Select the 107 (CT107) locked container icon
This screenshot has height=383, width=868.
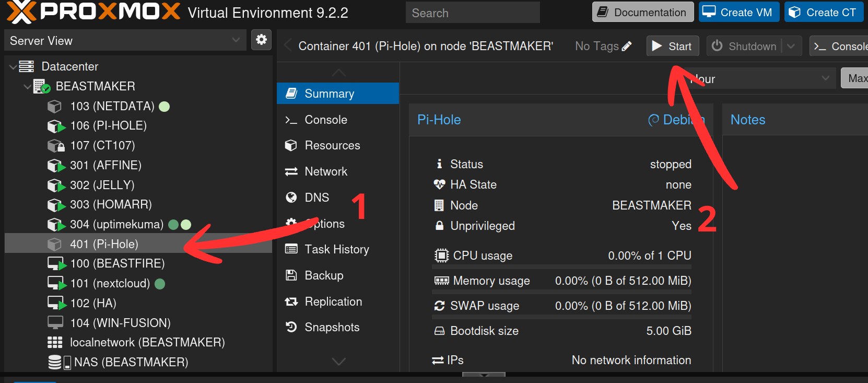coord(55,145)
